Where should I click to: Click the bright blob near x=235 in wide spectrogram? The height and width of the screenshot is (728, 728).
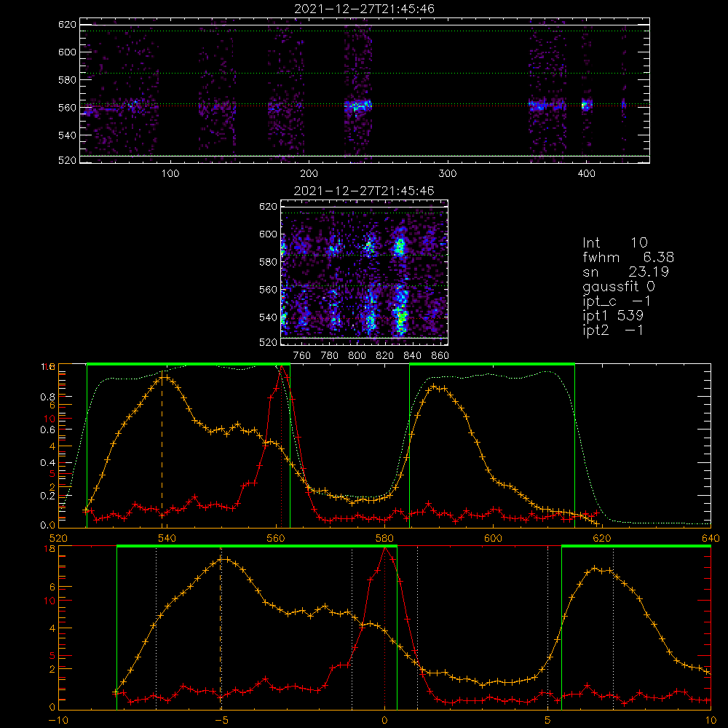(x=358, y=106)
